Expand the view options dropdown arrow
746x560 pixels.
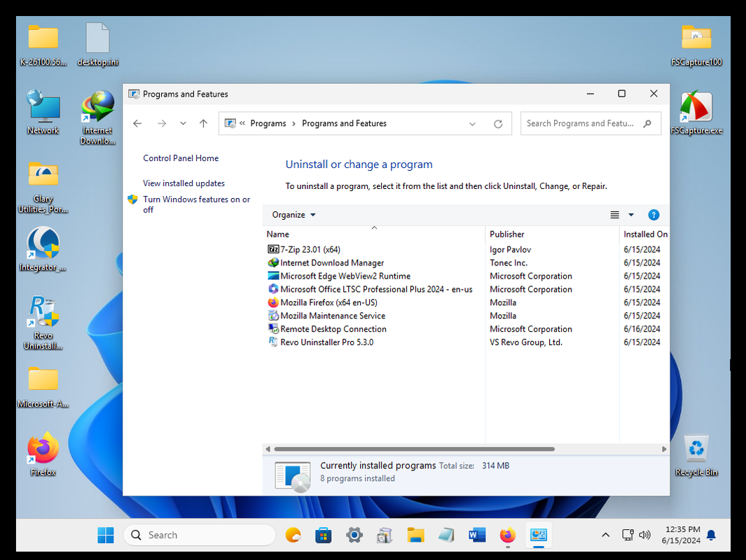tap(631, 215)
